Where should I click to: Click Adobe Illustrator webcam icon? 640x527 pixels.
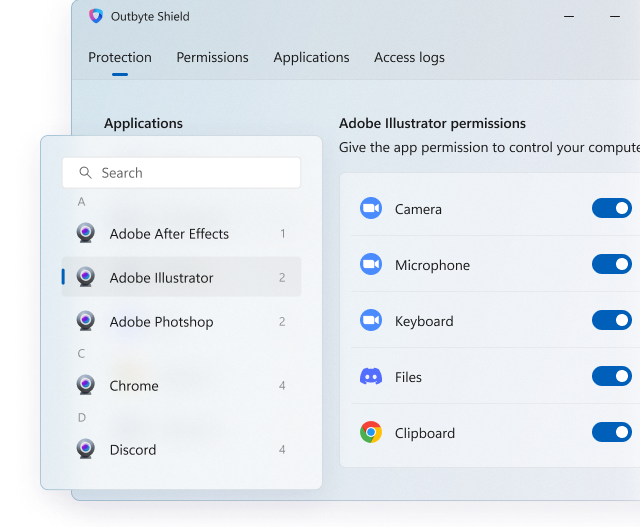click(86, 277)
